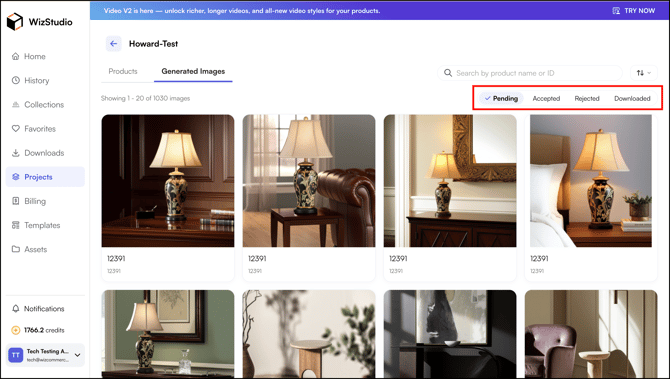Go to Collections in sidebar

click(45, 105)
